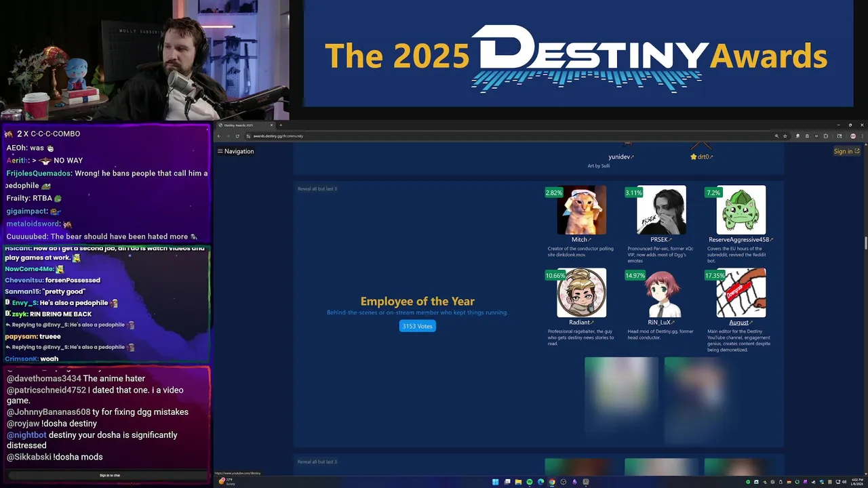Select Radiant's avatar thumbnail
This screenshot has width=868, height=488.
[x=581, y=293]
